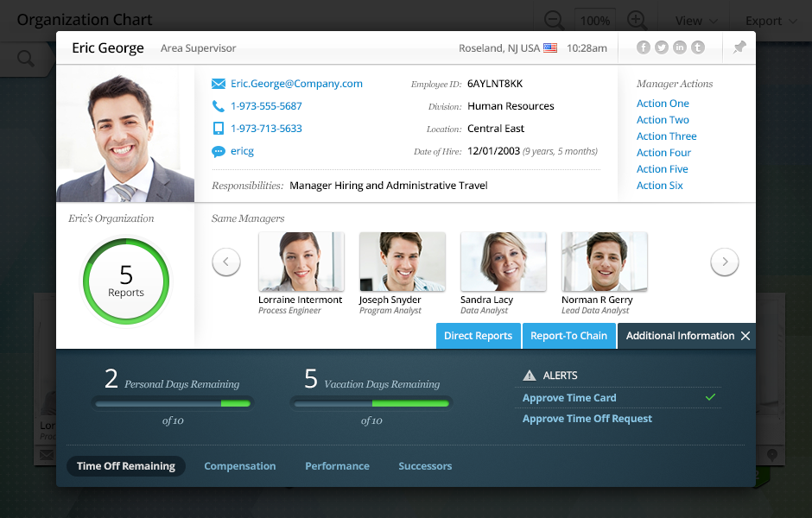This screenshot has height=518, width=812.
Task: Switch to the Direct Reports tab
Action: 478,336
